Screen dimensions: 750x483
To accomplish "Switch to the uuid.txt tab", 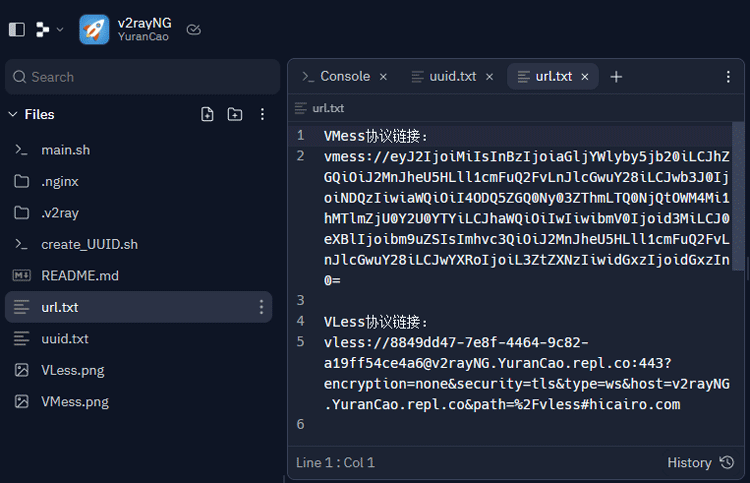I will pos(452,77).
